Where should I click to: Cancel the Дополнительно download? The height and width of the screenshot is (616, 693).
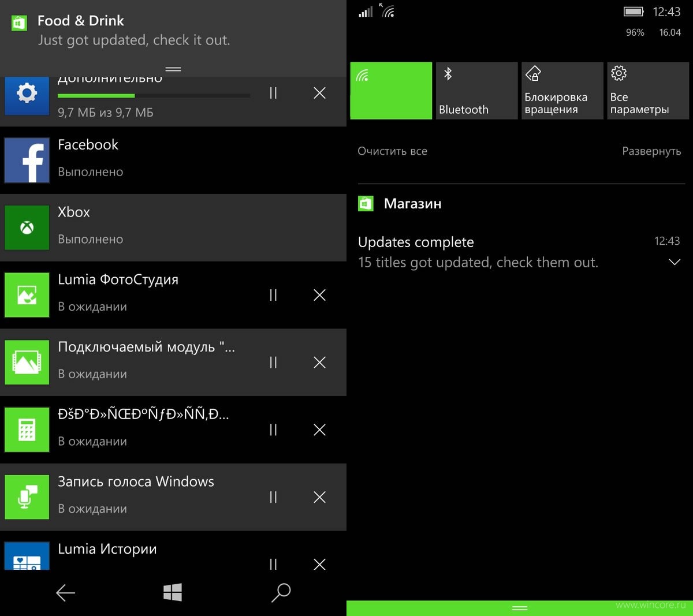[x=319, y=93]
